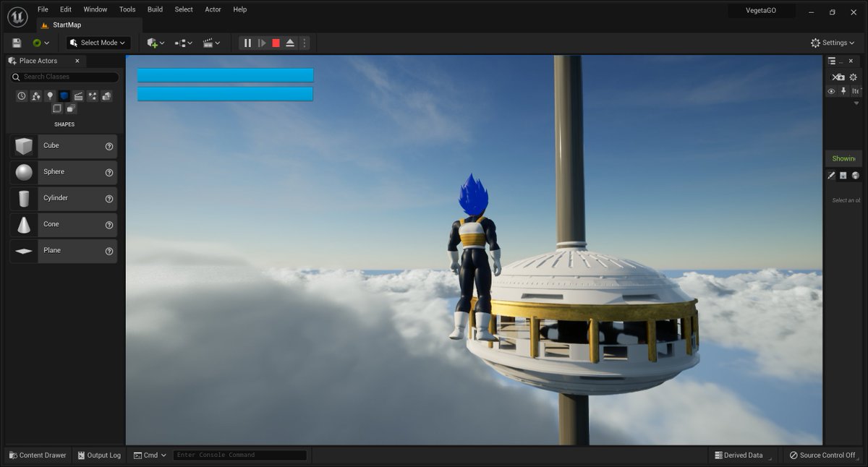Click the VegetaGO project name
Screen dimensions: 868x467
click(x=761, y=11)
